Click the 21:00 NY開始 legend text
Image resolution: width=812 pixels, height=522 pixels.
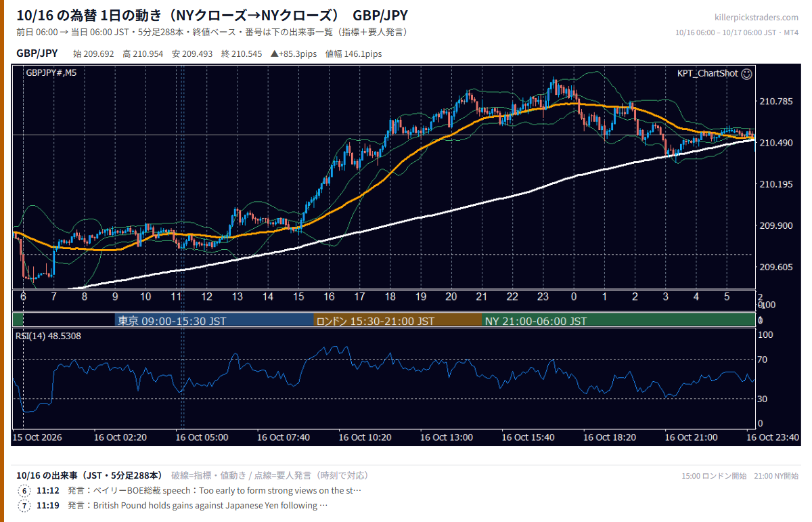click(x=777, y=476)
